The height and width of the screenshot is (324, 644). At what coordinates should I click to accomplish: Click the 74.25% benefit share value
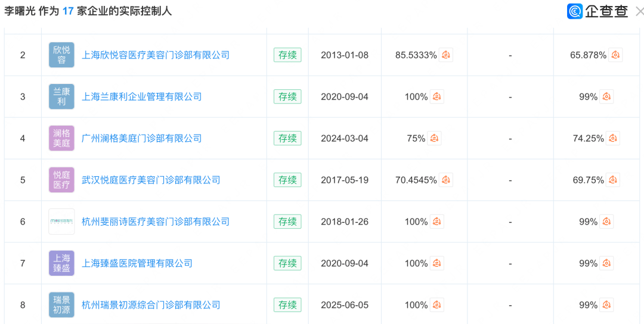pyautogui.click(x=588, y=138)
